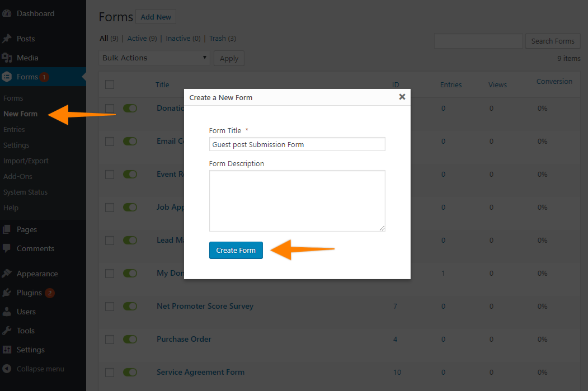Close the Create a New Form dialog

pyautogui.click(x=402, y=97)
